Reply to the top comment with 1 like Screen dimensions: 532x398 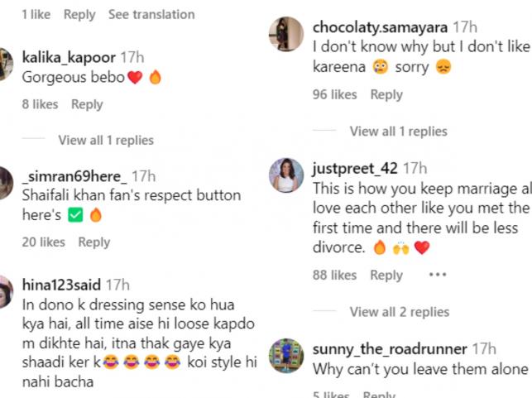coord(79,15)
